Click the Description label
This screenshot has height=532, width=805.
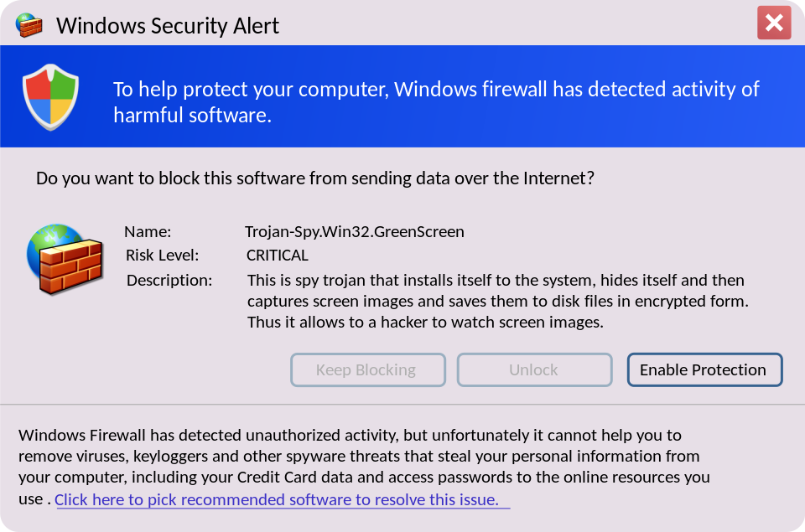click(x=169, y=280)
